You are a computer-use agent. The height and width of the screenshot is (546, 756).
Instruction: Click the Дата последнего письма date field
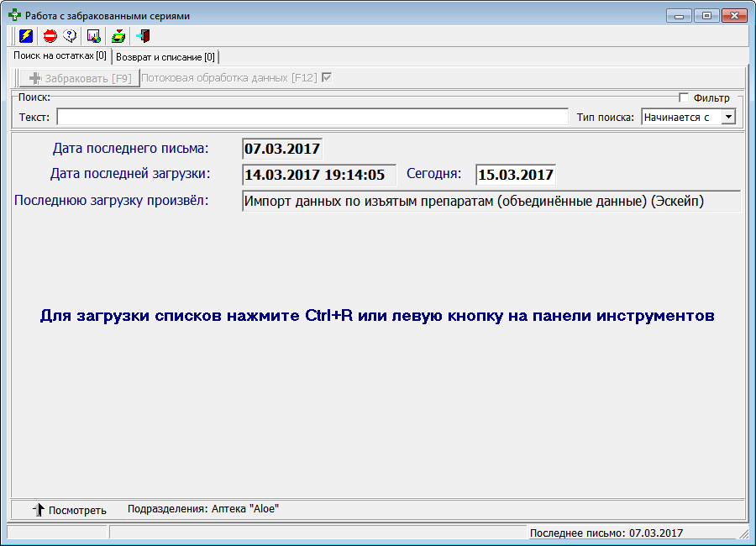point(281,150)
